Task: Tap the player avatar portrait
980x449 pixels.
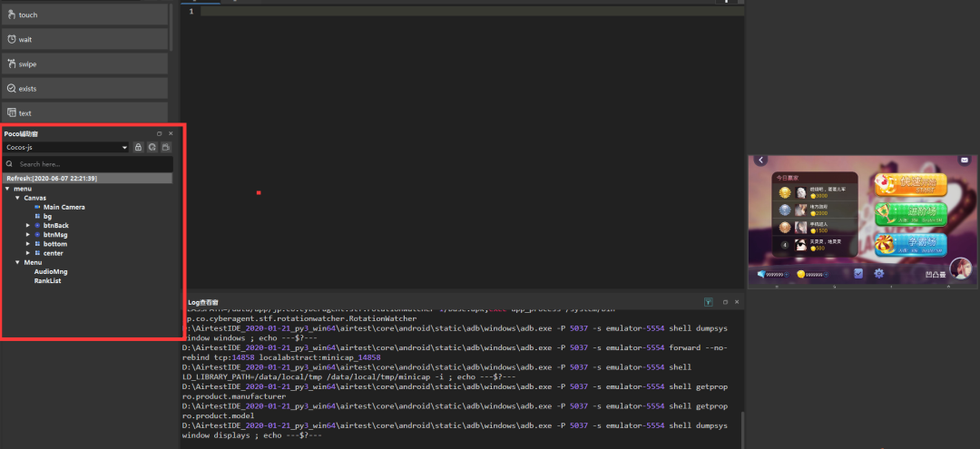Action: point(961,269)
